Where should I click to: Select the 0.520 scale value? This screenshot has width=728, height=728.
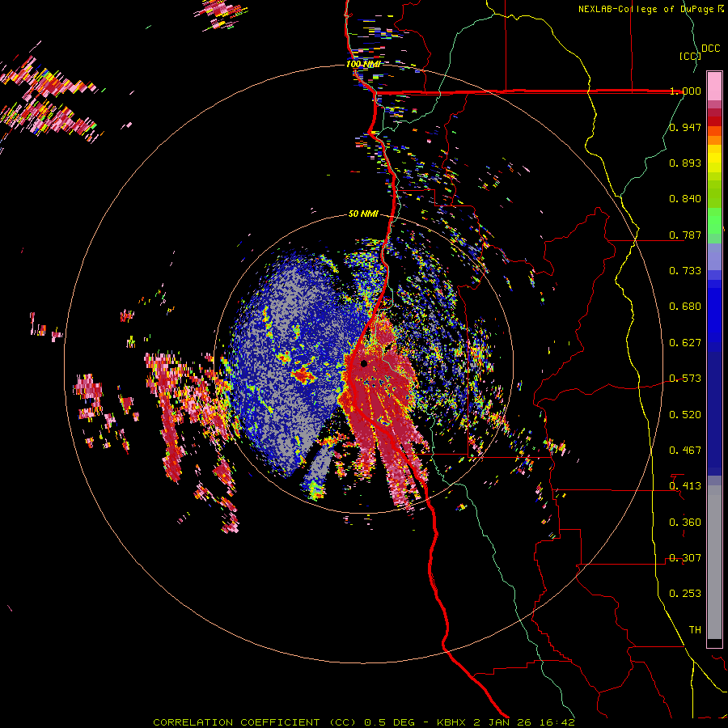tap(685, 415)
